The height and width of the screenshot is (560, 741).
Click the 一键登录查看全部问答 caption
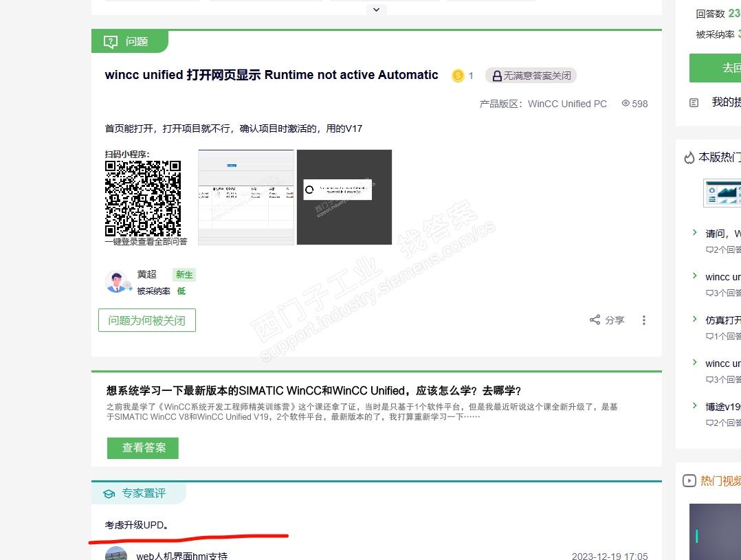pyautogui.click(x=146, y=241)
